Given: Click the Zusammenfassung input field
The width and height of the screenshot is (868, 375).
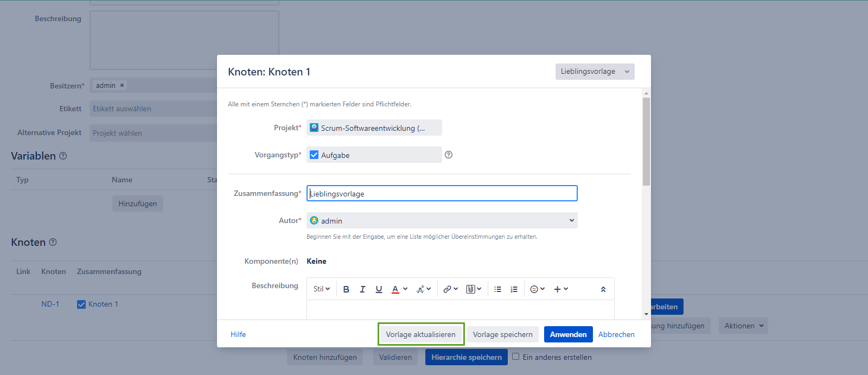Looking at the screenshot, I should (442, 194).
